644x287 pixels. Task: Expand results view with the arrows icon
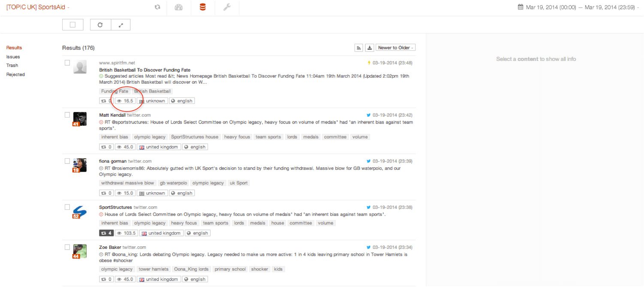[121, 25]
